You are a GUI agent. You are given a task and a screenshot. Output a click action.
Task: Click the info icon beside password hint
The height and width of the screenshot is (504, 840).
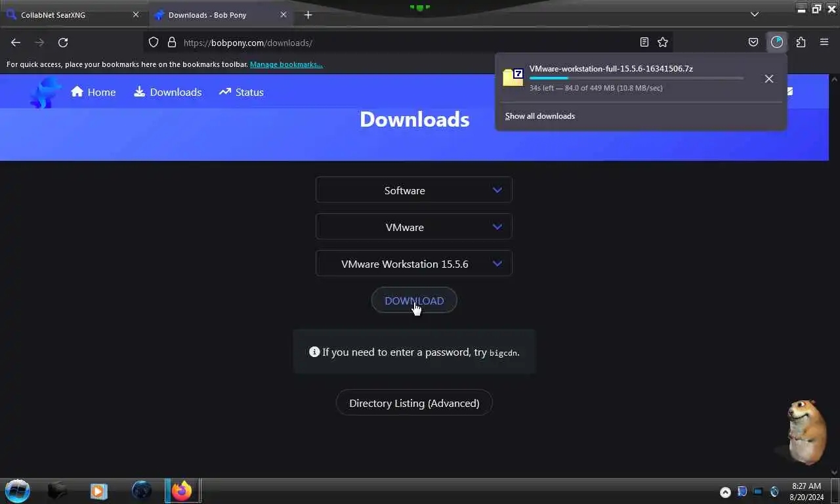coord(314,352)
